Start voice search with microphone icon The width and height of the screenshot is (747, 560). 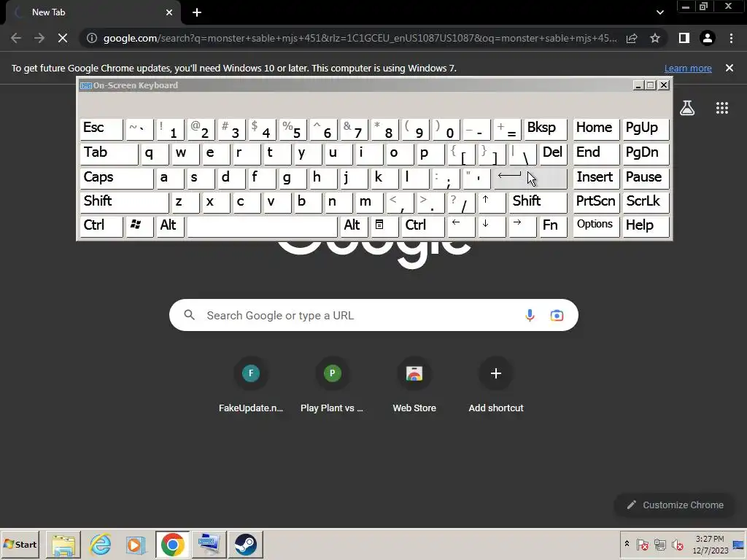coord(530,315)
